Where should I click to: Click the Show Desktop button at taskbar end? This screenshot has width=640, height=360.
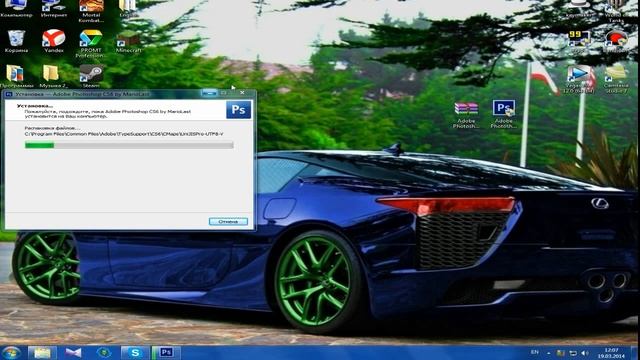pos(635,353)
